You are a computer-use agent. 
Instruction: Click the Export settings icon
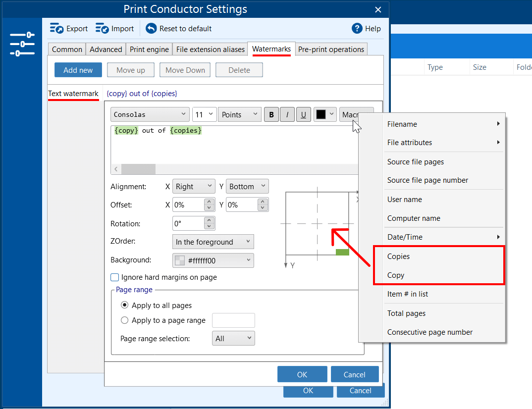point(57,29)
